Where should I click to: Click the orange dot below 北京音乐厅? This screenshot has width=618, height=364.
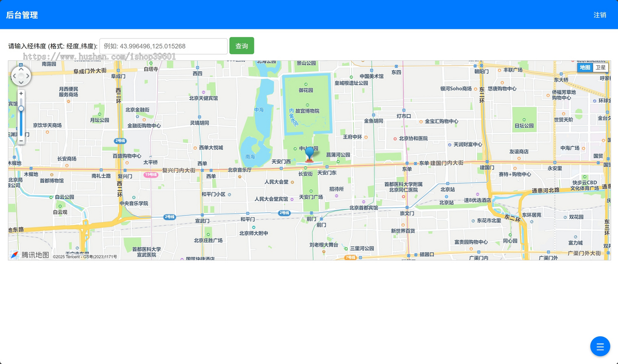tap(240, 177)
